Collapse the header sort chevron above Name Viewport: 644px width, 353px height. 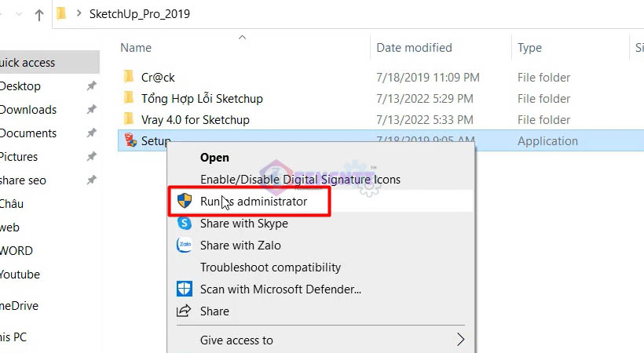(x=242, y=37)
